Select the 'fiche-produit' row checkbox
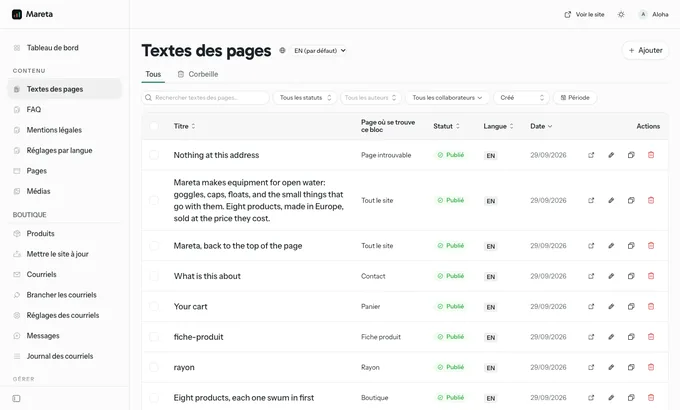Screen dimensions: 680x410 click(154, 337)
